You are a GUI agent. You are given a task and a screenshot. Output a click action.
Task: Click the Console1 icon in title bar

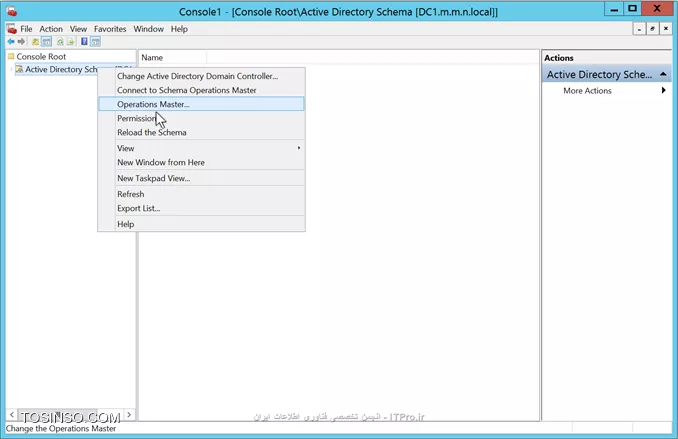click(x=12, y=11)
